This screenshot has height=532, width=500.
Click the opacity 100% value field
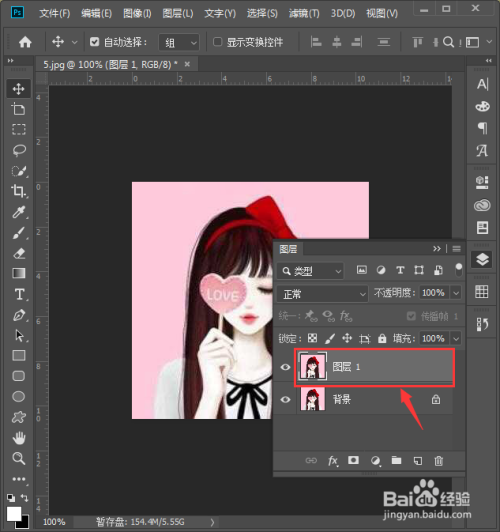pos(434,293)
